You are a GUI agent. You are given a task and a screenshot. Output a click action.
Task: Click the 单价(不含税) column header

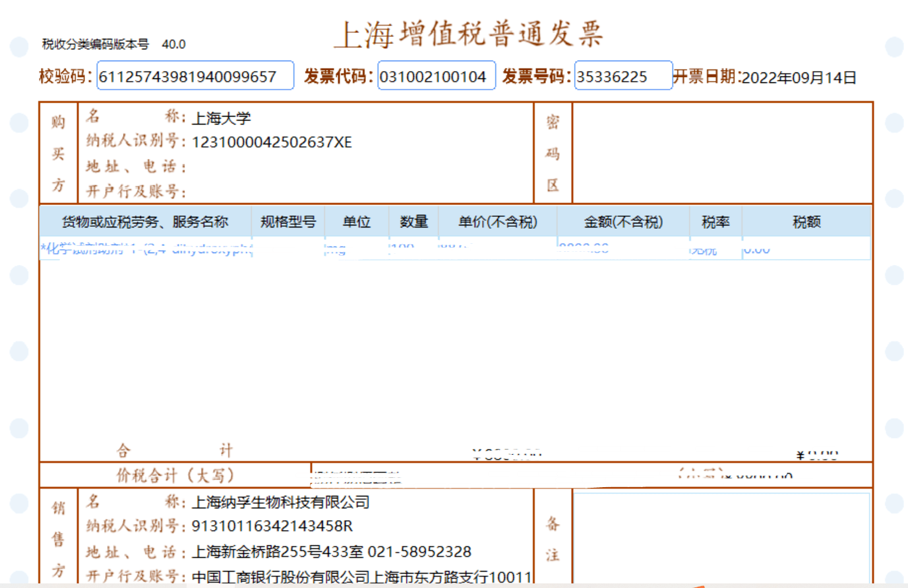coord(498,222)
